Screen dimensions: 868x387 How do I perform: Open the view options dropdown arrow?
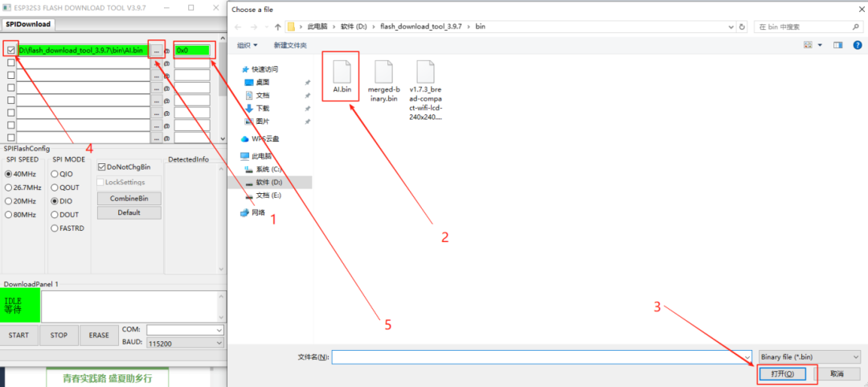(x=820, y=45)
